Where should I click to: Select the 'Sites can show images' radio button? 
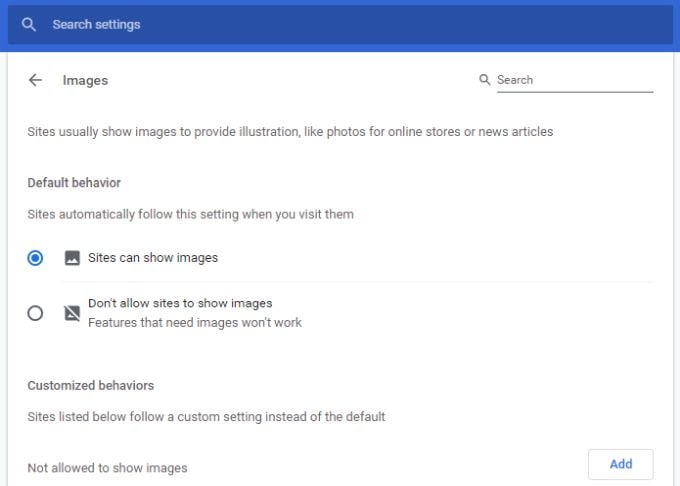tap(36, 258)
